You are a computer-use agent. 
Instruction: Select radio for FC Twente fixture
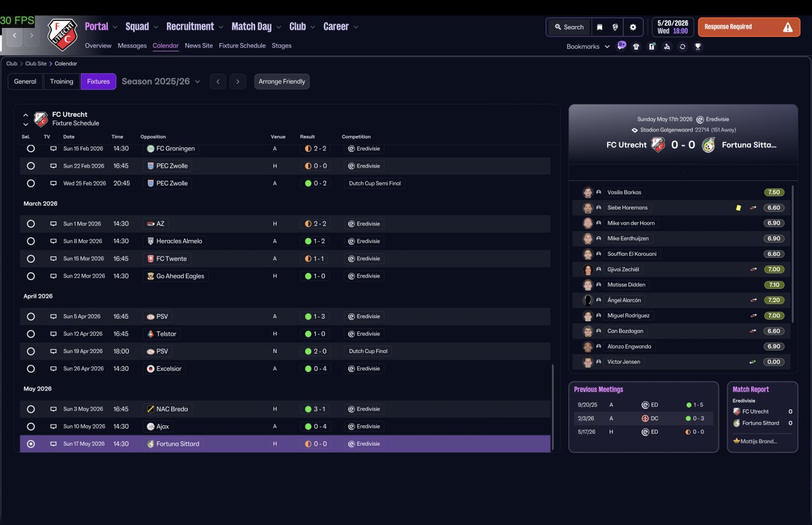[30, 259]
